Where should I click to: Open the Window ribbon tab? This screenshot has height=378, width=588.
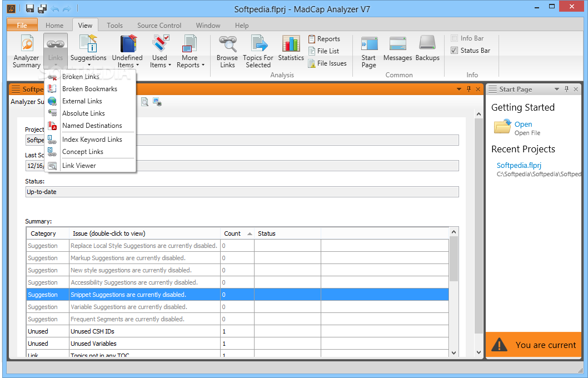coord(208,26)
